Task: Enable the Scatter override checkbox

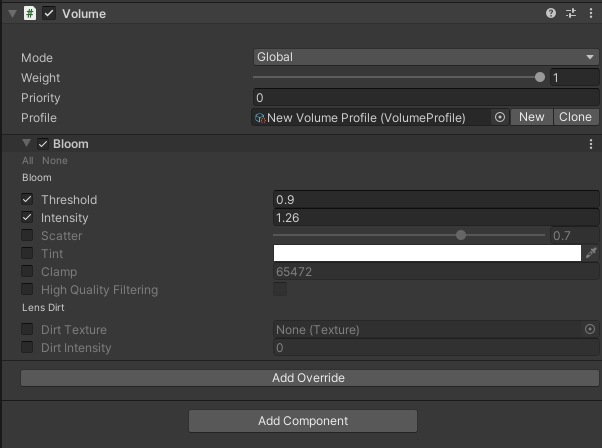Action: pyautogui.click(x=27, y=236)
